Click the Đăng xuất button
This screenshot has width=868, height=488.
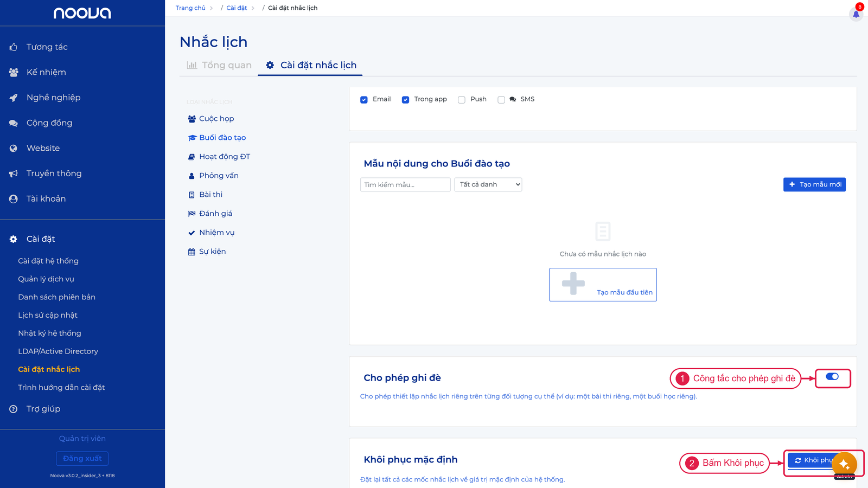(x=82, y=459)
